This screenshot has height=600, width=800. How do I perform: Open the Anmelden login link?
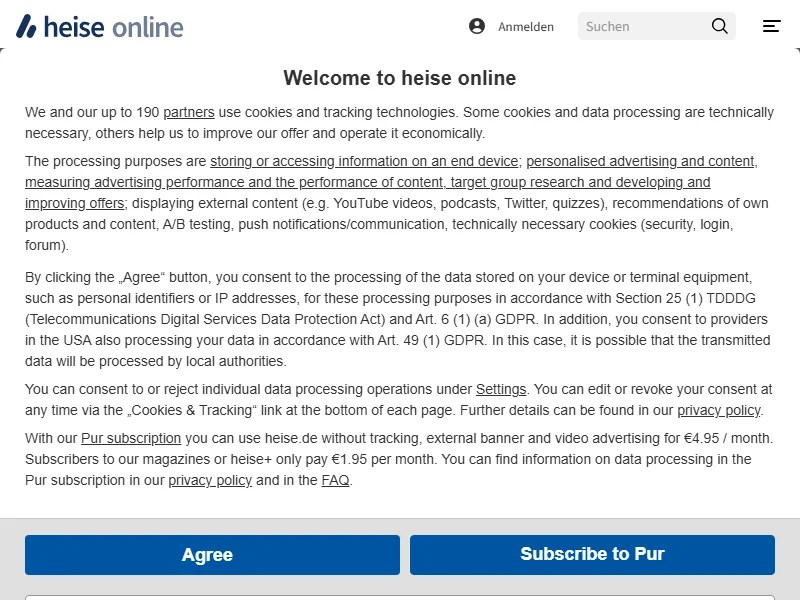coord(525,27)
